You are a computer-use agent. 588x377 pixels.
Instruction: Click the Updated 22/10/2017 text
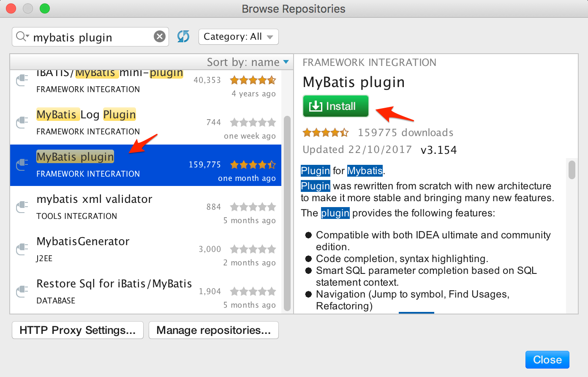(x=357, y=150)
